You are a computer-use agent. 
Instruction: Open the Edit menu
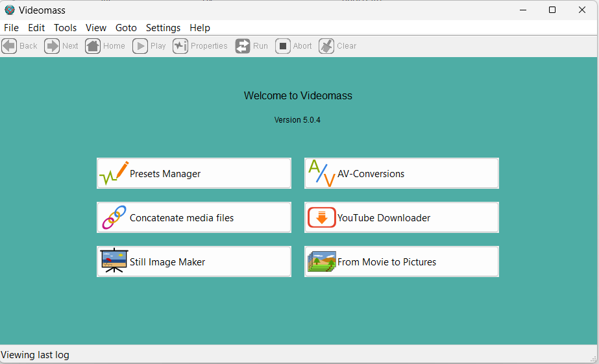36,28
